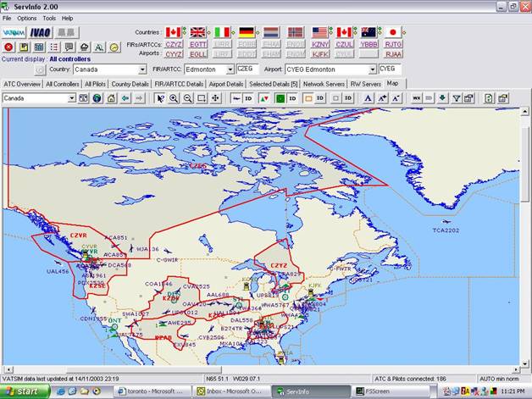Click the map filter funnel icon
532x399 pixels.
457,98
